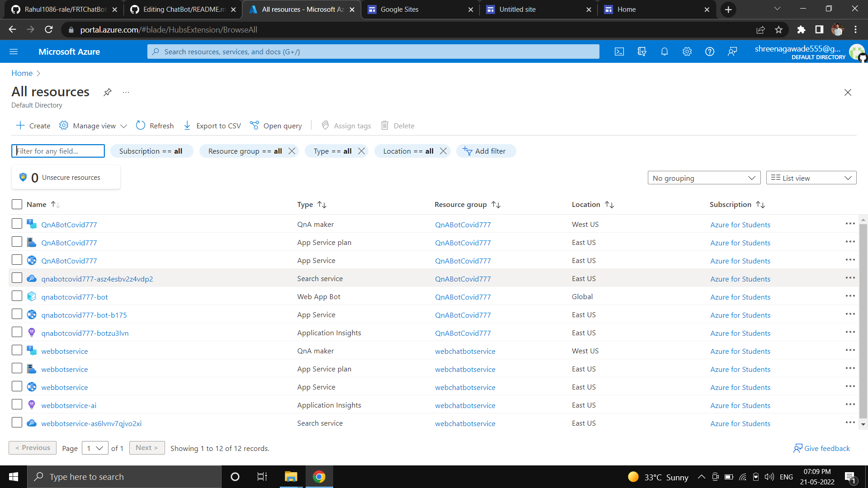868x488 pixels.
Task: Pin All resources blade to dashboard
Action: coord(107,92)
